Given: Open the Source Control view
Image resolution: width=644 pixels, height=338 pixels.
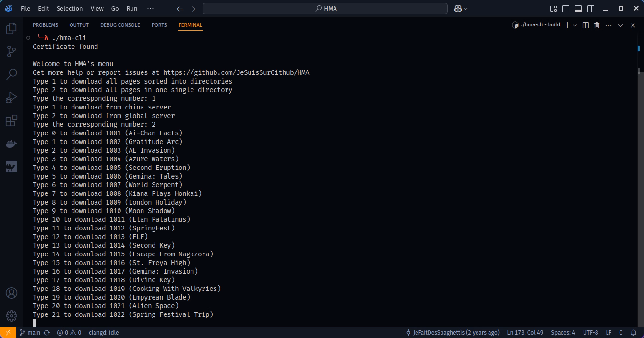Looking at the screenshot, I should 11,51.
